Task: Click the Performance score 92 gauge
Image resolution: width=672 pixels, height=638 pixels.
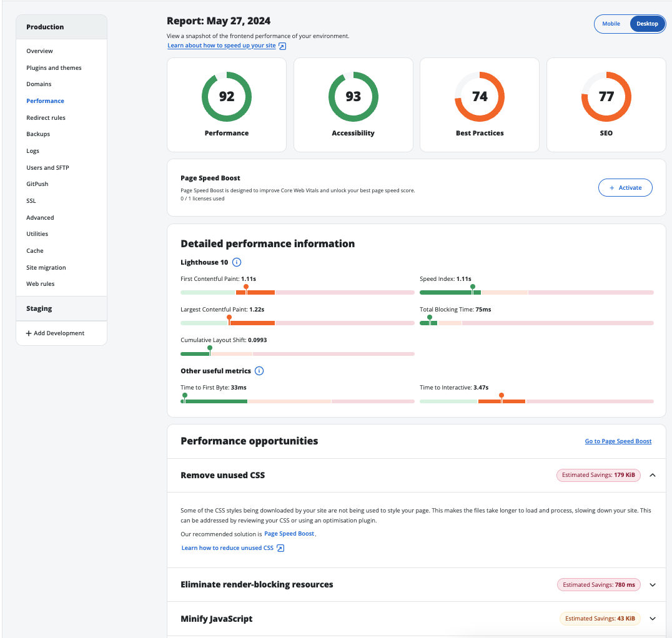Action: 227,97
